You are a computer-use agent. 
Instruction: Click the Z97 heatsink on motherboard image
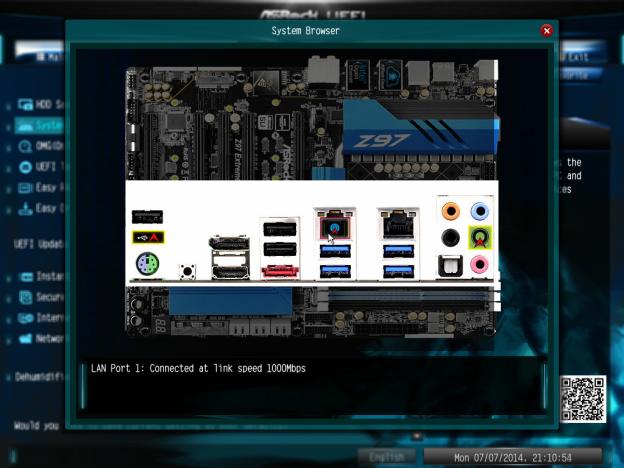421,127
